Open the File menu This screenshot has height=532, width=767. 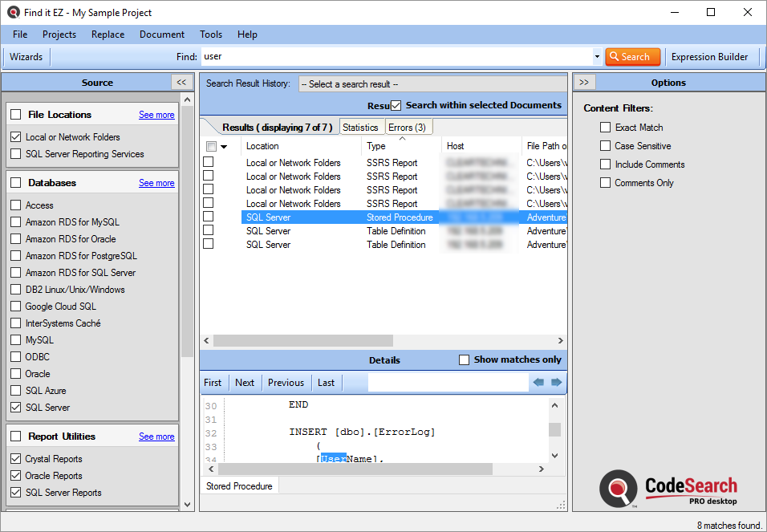(x=20, y=35)
